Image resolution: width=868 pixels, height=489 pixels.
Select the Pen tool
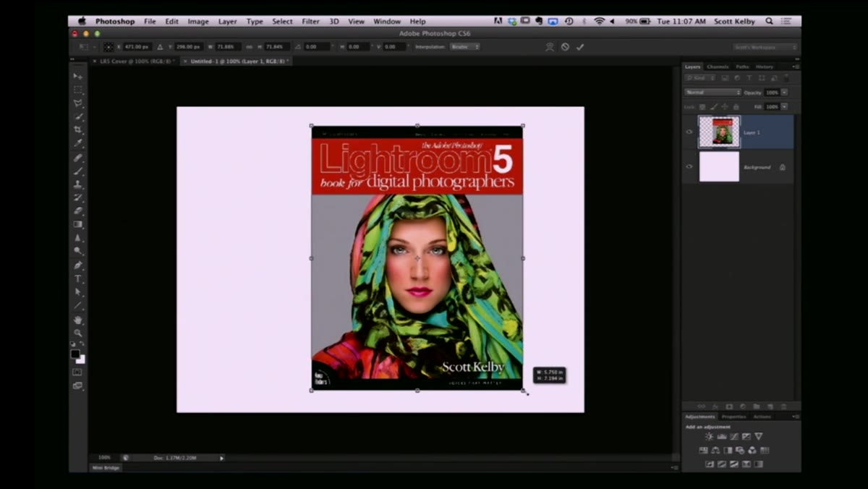pos(77,265)
